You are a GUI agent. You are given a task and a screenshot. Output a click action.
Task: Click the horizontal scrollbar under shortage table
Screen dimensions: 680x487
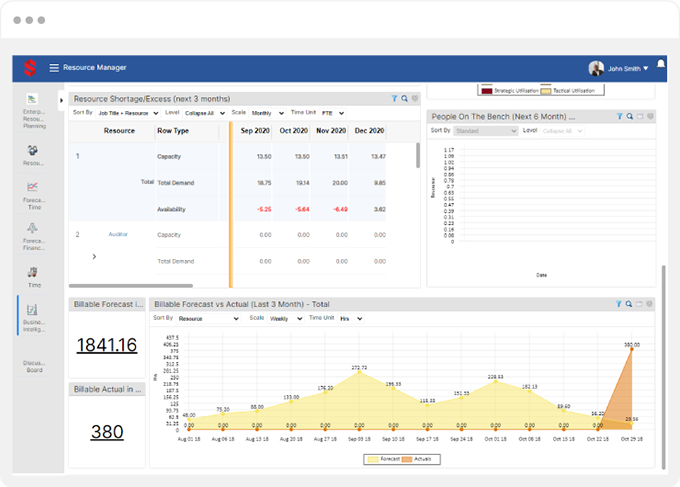coord(131,286)
